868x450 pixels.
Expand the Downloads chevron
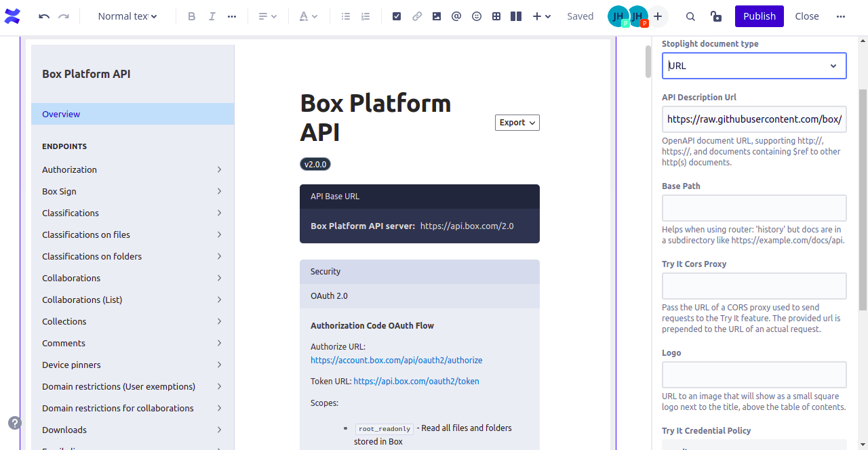(219, 430)
